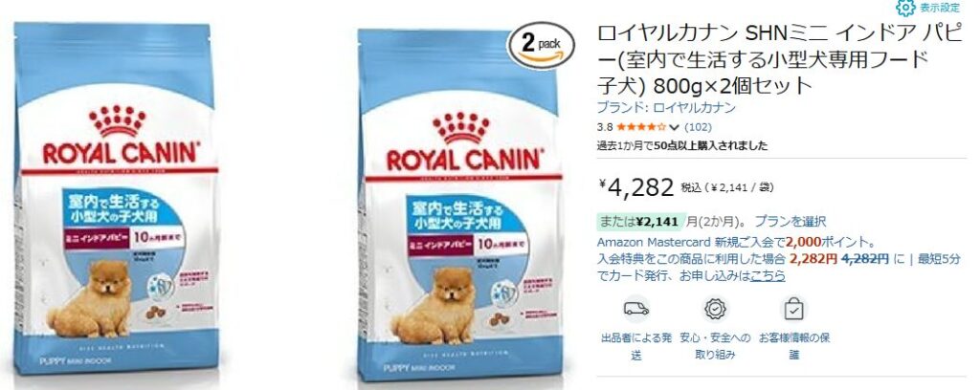Screen dimensions: 980x390
Task: Click お客様情報の保護 label
Action: (x=793, y=346)
